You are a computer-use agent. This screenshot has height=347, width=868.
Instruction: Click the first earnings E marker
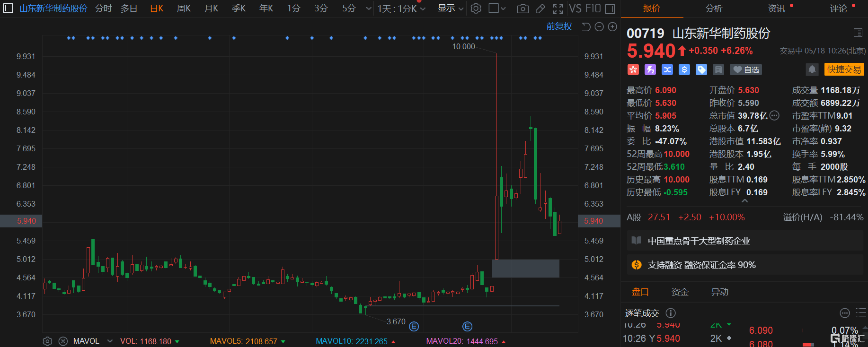click(414, 326)
